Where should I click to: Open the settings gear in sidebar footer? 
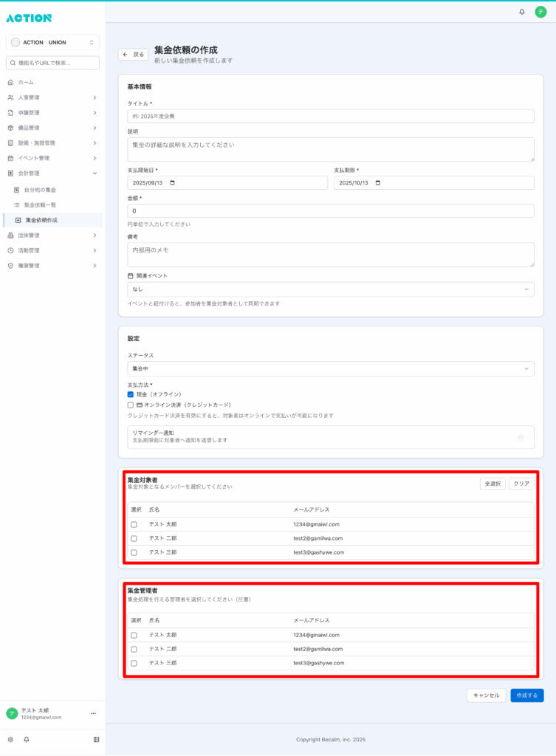(x=10, y=739)
